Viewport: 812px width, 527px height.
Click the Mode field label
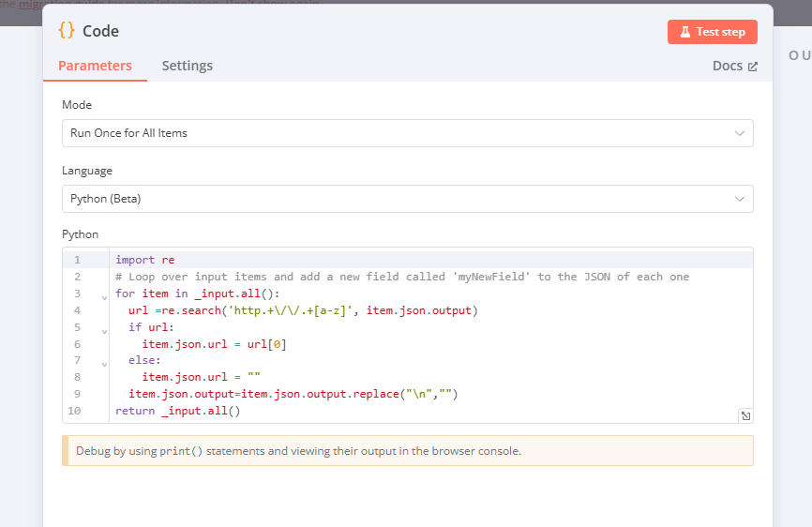(77, 105)
